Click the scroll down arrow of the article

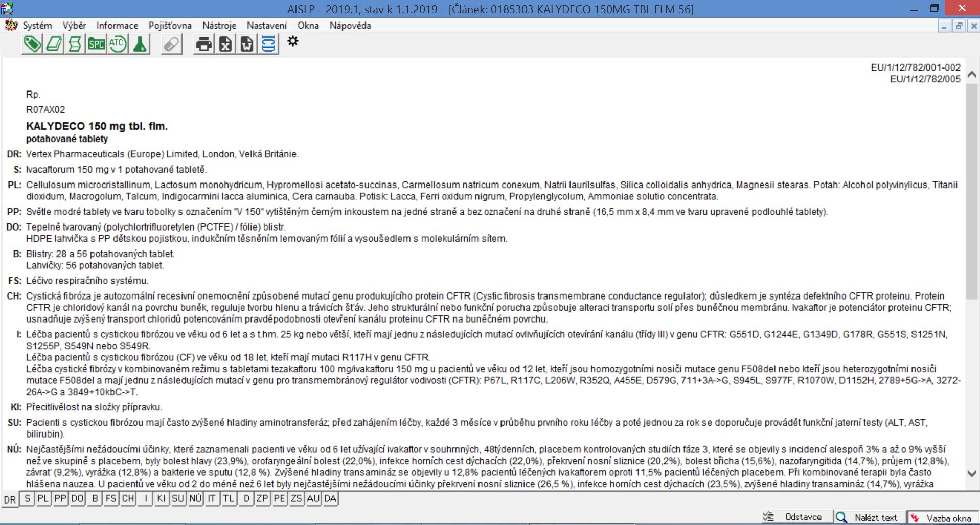click(x=972, y=474)
